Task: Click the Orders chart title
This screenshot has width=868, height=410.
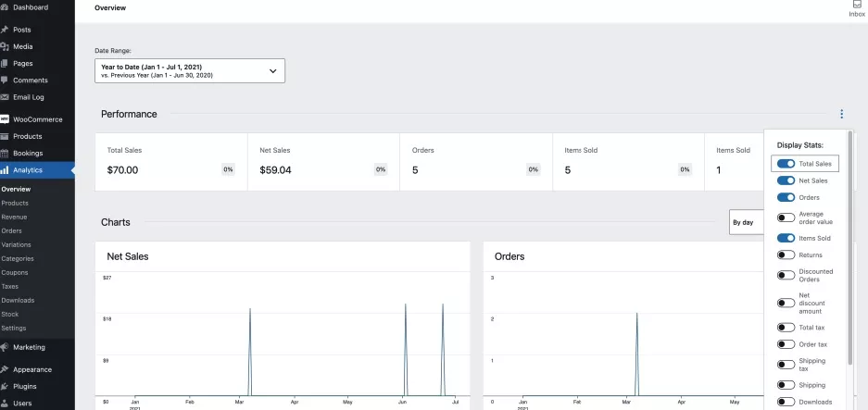Action: [x=509, y=256]
